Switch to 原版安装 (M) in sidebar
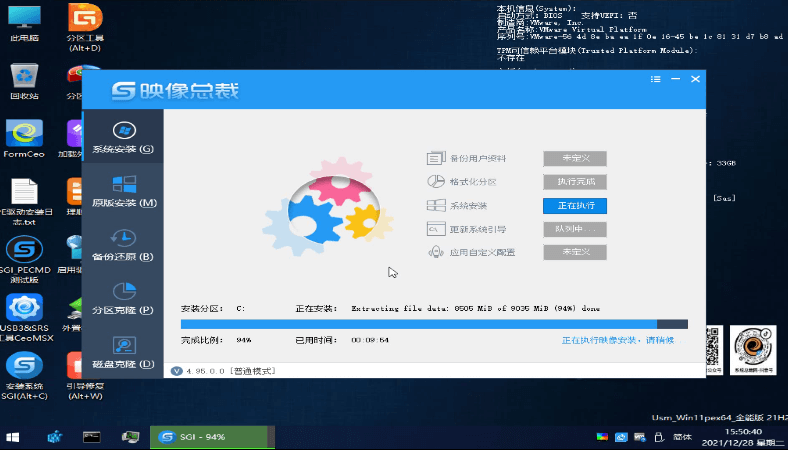The width and height of the screenshot is (788, 450). (x=123, y=191)
